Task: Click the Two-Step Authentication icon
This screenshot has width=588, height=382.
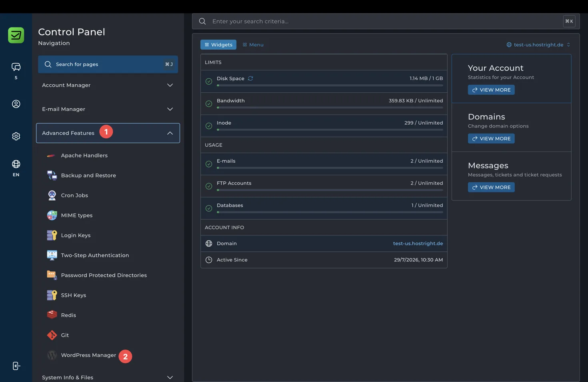Action: [x=52, y=255]
